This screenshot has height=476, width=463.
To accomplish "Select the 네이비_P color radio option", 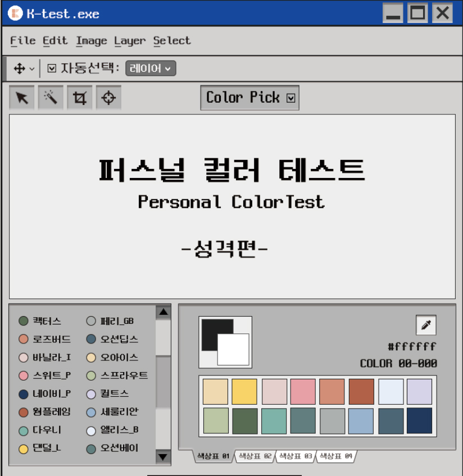I will tap(24, 393).
